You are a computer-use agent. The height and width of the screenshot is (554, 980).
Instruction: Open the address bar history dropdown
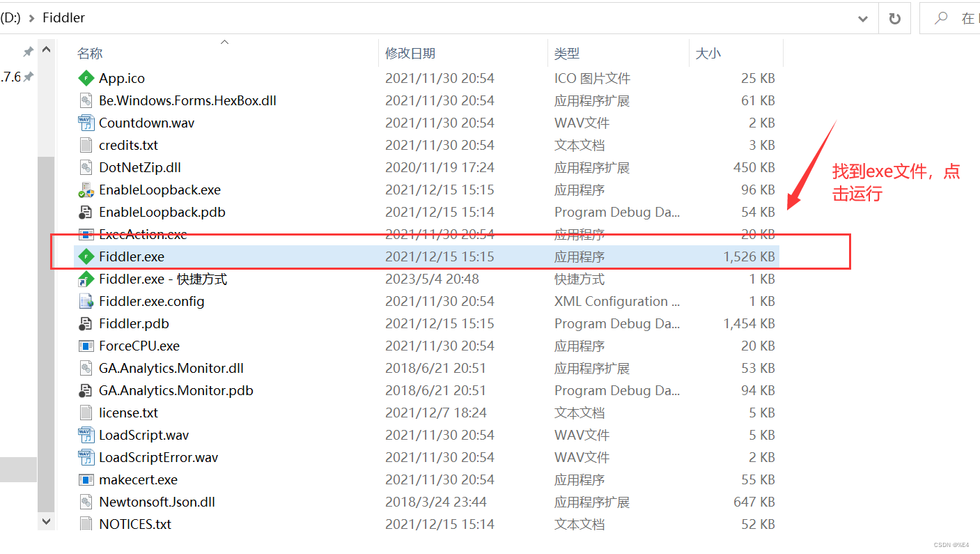pos(863,18)
